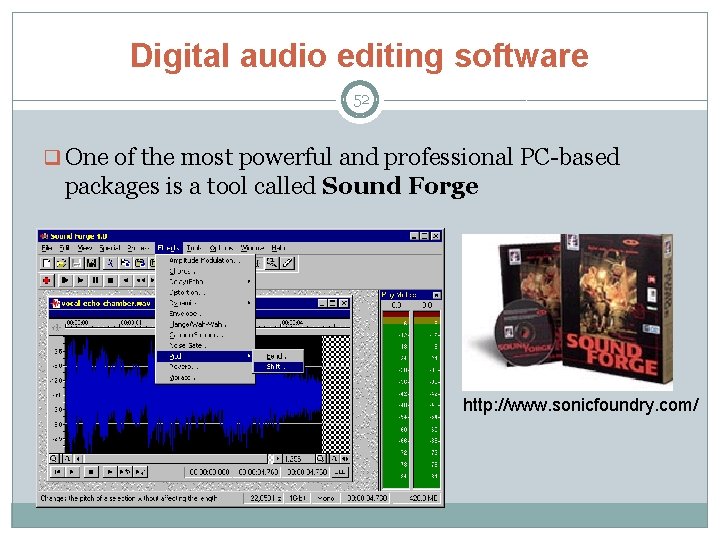This screenshot has height=540, width=720.
Task: Expand the highlighted Pitch submenu
Action: pyautogui.click(x=205, y=356)
